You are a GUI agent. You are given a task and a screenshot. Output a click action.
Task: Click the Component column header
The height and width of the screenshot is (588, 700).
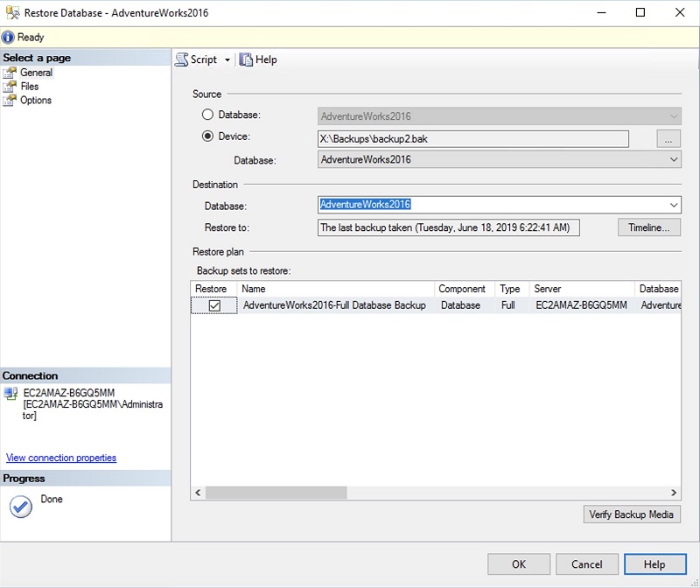[x=465, y=289]
